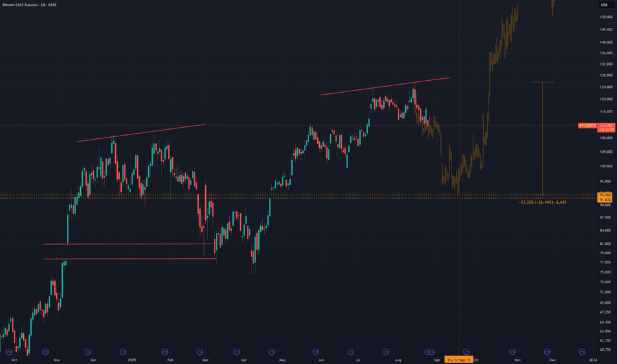This screenshot has width=617, height=364.
Task: Click contract switch marker right after crosshair date label
Action: click(x=466, y=352)
